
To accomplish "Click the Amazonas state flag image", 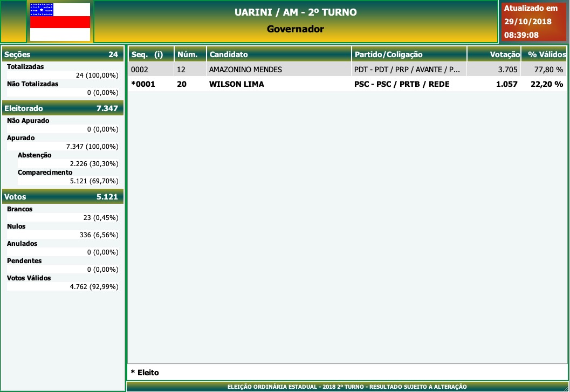I will [60, 22].
